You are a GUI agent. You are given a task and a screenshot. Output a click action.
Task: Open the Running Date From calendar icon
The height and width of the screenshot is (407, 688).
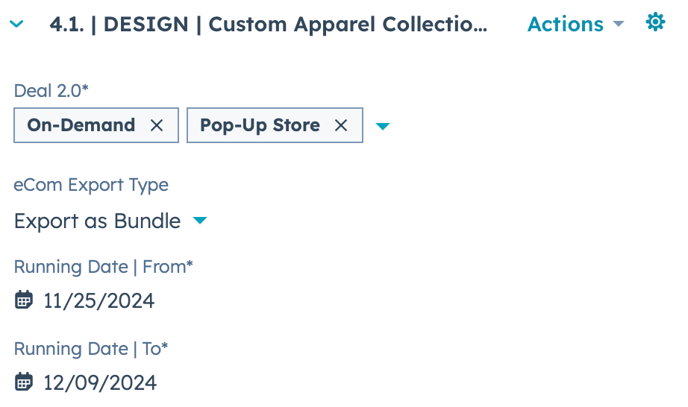point(24,300)
